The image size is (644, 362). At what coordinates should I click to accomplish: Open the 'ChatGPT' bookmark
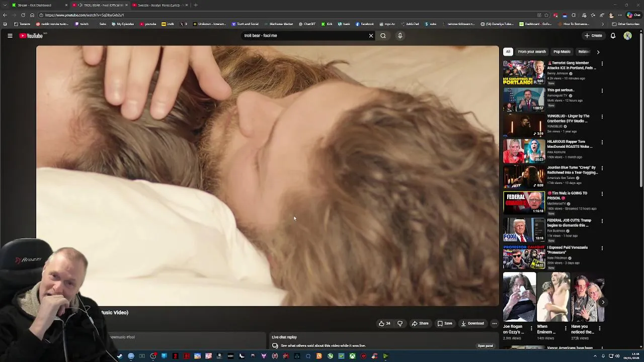307,24
